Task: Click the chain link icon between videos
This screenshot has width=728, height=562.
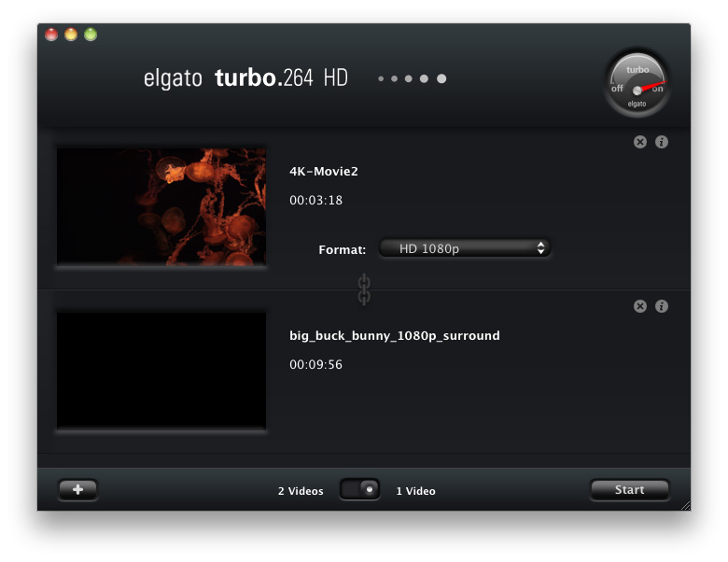Action: pos(364,289)
